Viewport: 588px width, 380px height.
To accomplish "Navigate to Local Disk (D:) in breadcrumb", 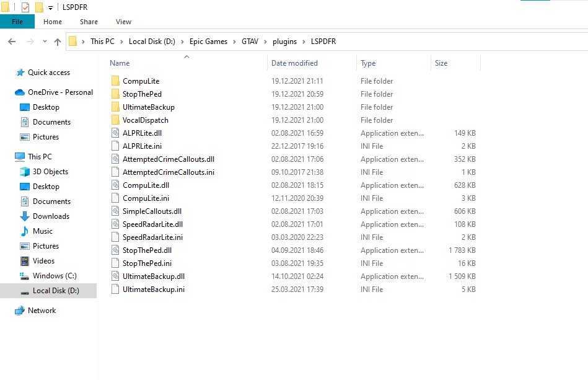I will pos(152,42).
